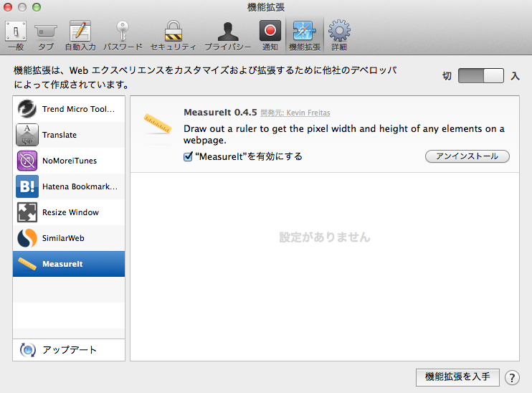This screenshot has width=532, height=393.
Task: Click the 入 (on) label beside switch
Action: [x=515, y=76]
